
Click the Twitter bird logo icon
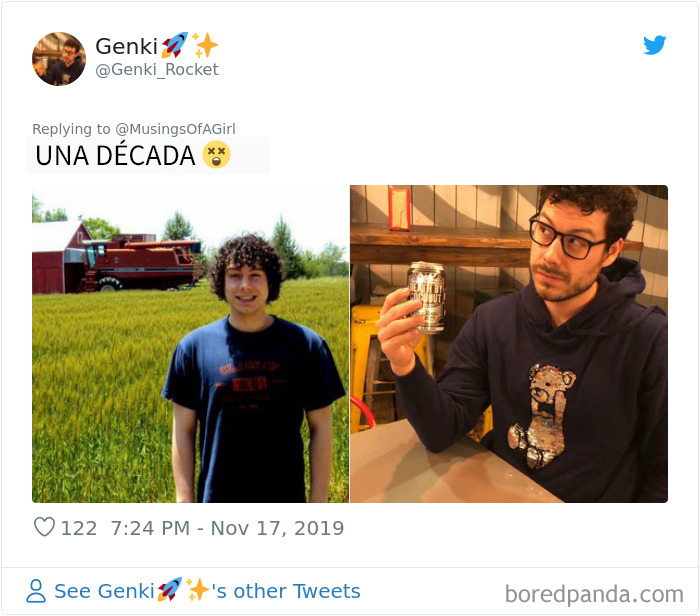coord(654,45)
